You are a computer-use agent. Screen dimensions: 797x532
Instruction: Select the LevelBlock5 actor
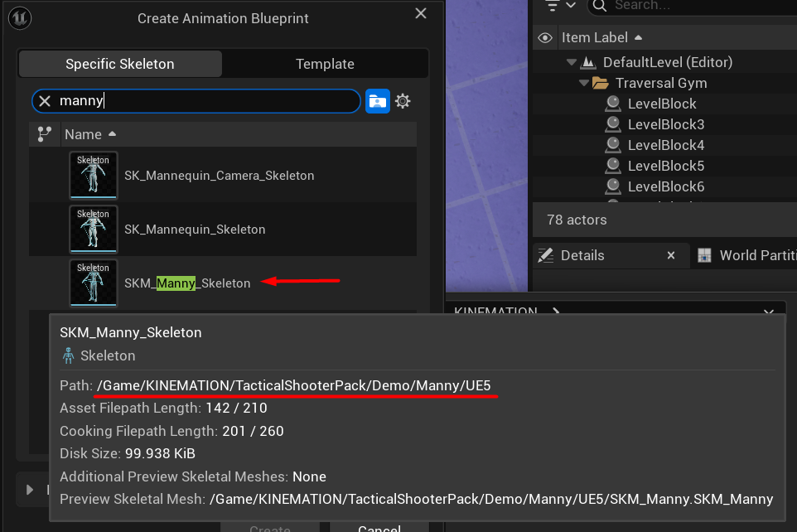(x=666, y=166)
